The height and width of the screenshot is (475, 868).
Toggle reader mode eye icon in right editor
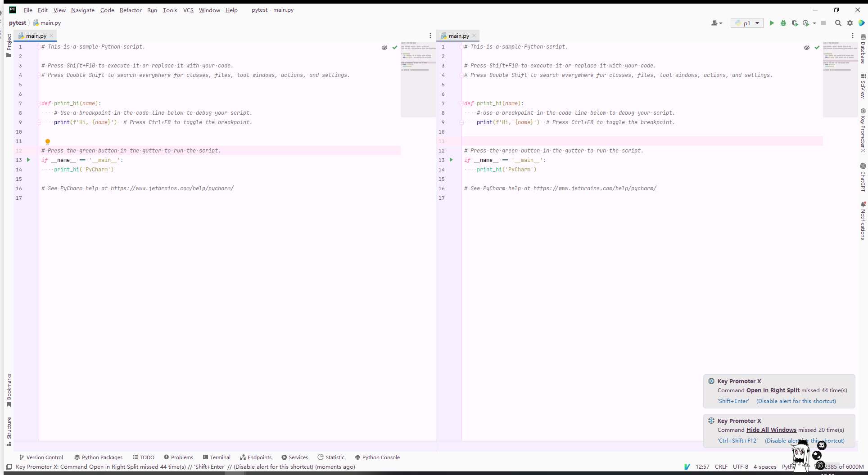coord(806,47)
